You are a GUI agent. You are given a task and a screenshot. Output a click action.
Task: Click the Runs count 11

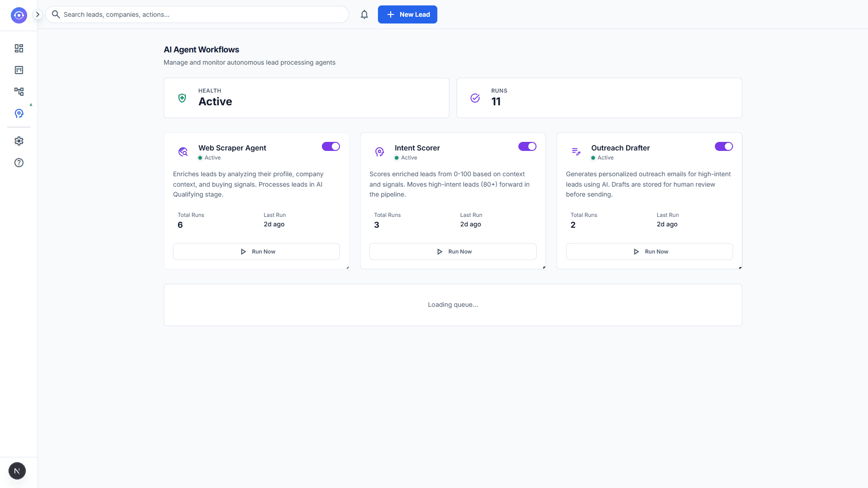496,102
